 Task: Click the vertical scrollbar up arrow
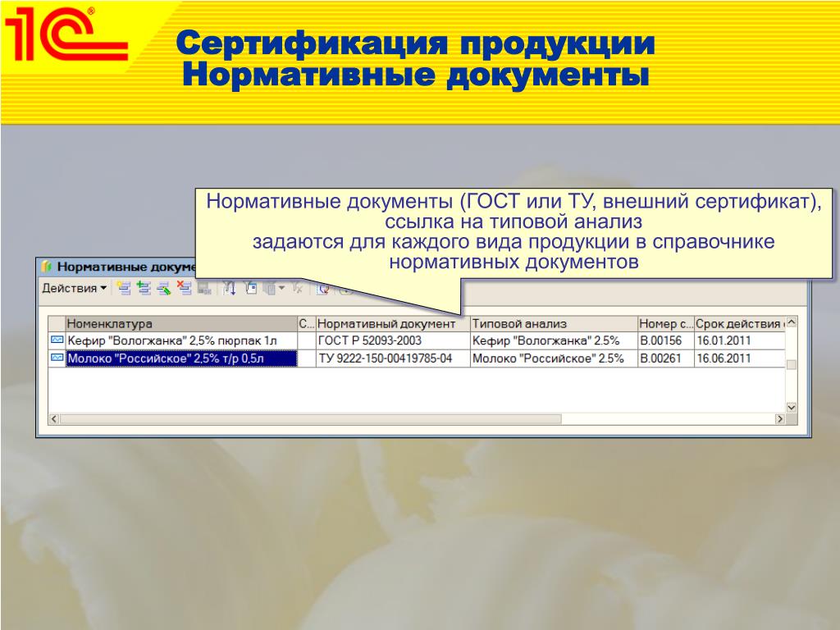point(792,322)
